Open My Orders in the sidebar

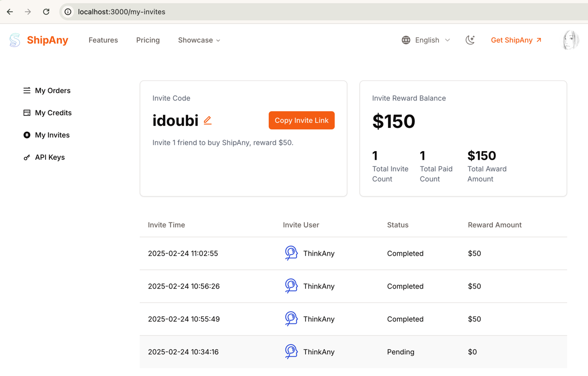[x=52, y=90]
